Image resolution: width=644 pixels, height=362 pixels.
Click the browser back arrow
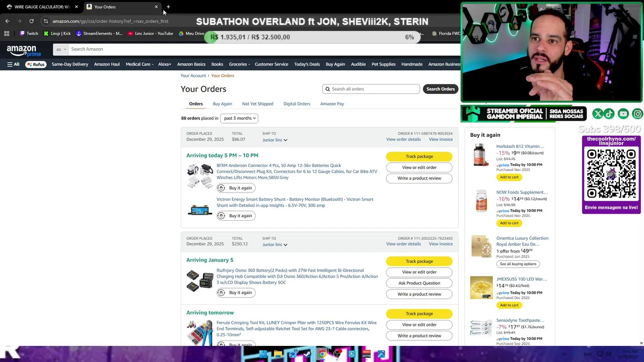(x=7, y=21)
